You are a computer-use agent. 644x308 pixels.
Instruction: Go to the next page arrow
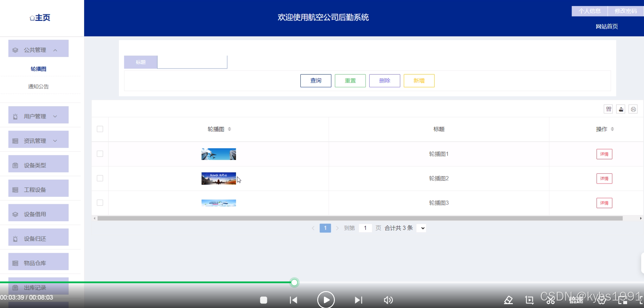(x=337, y=228)
